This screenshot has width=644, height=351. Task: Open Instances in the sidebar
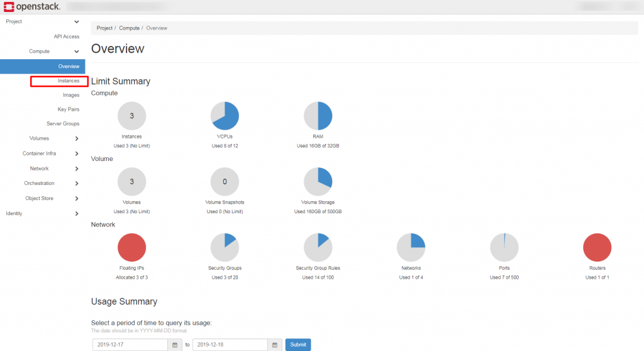pyautogui.click(x=68, y=81)
